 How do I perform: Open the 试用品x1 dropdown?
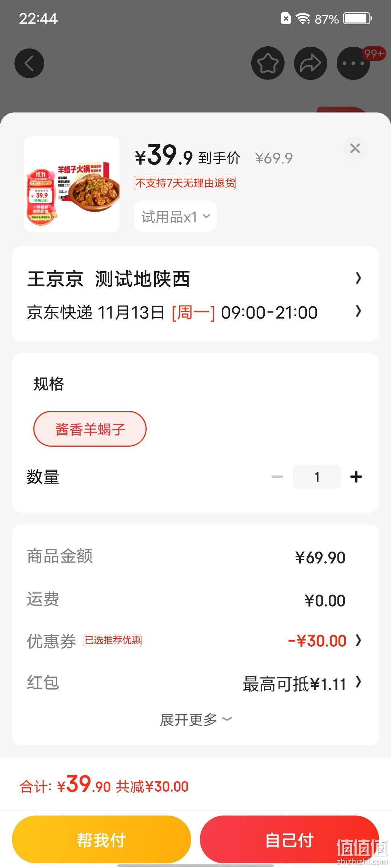(x=176, y=216)
